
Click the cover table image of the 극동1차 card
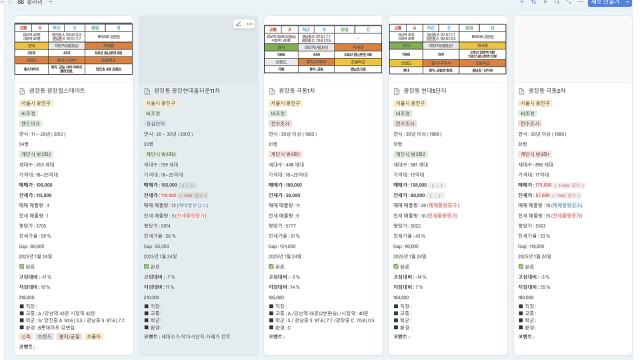point(323,49)
